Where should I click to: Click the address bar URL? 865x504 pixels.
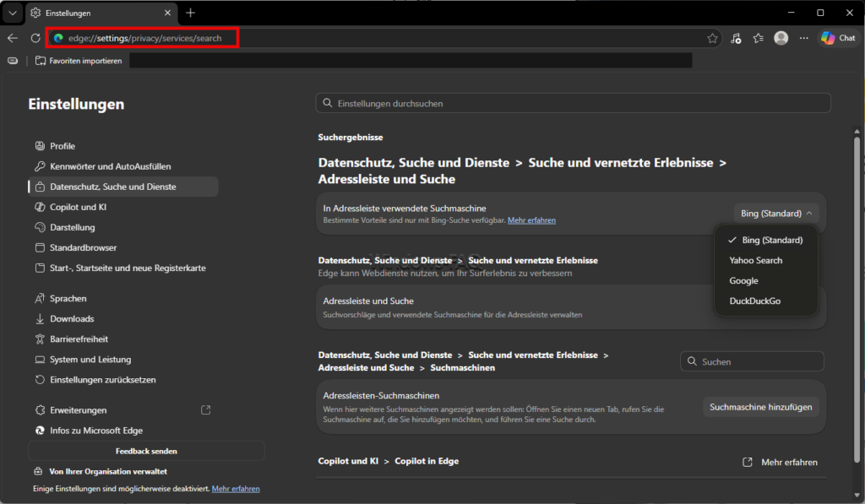[x=144, y=38]
